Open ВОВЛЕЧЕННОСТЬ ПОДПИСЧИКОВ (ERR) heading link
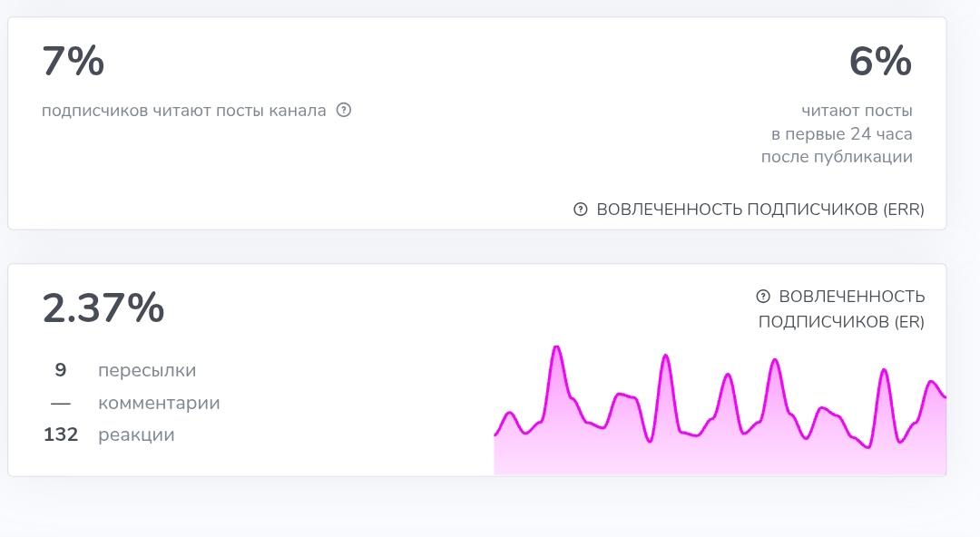 coord(760,210)
